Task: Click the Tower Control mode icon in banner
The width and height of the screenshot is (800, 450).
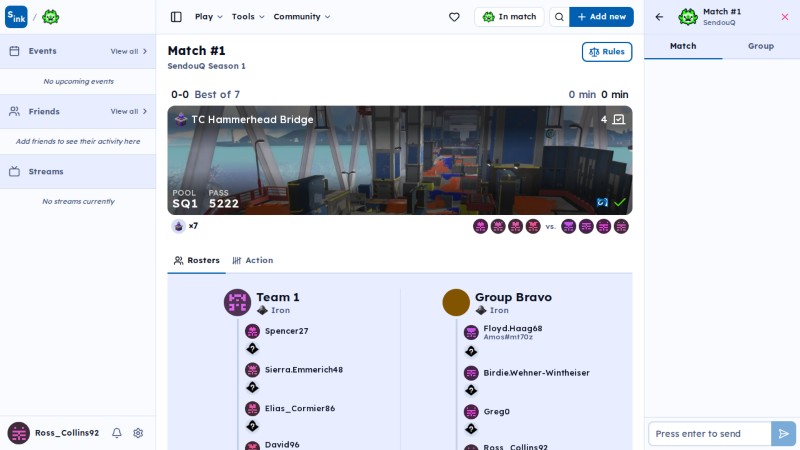Action: 181,119
